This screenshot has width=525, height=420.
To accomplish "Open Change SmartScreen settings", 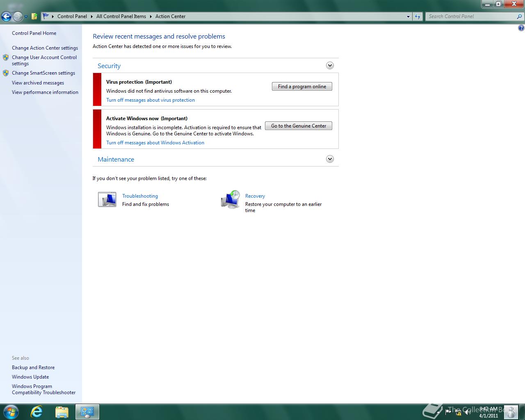I will 43,73.
